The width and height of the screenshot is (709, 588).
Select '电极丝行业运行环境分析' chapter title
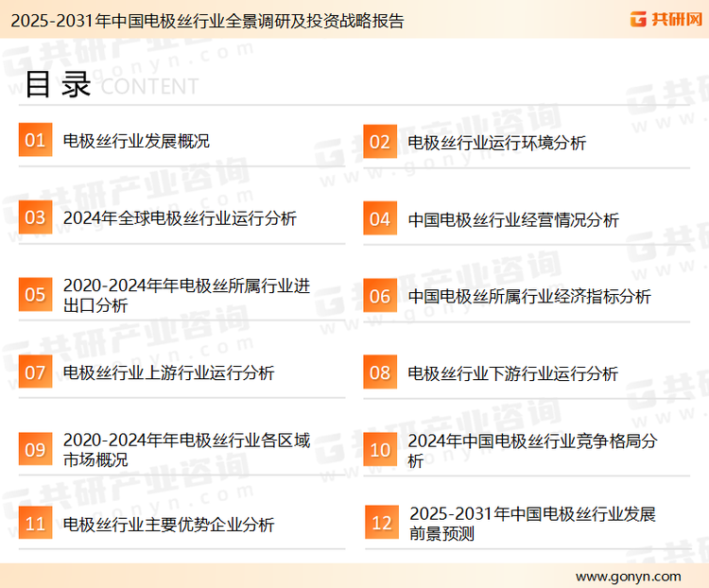(496, 143)
